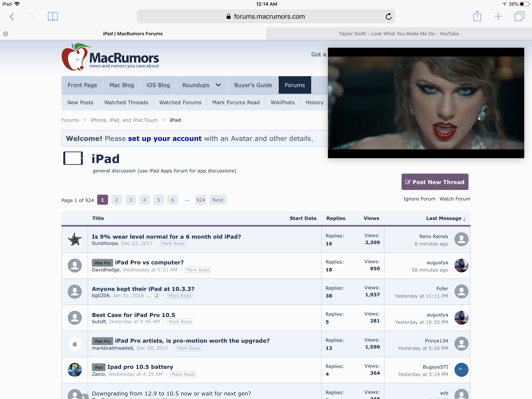Image resolution: width=532 pixels, height=399 pixels.
Task: Toggle Watch Forum link
Action: pyautogui.click(x=454, y=199)
